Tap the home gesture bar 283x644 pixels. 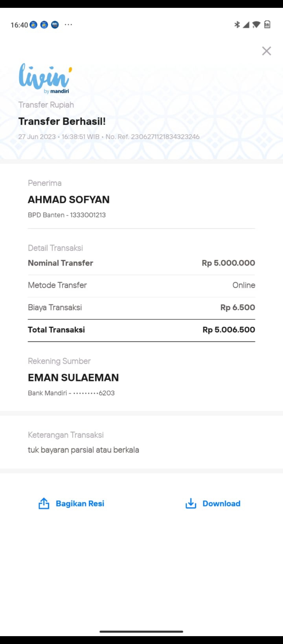point(141,631)
